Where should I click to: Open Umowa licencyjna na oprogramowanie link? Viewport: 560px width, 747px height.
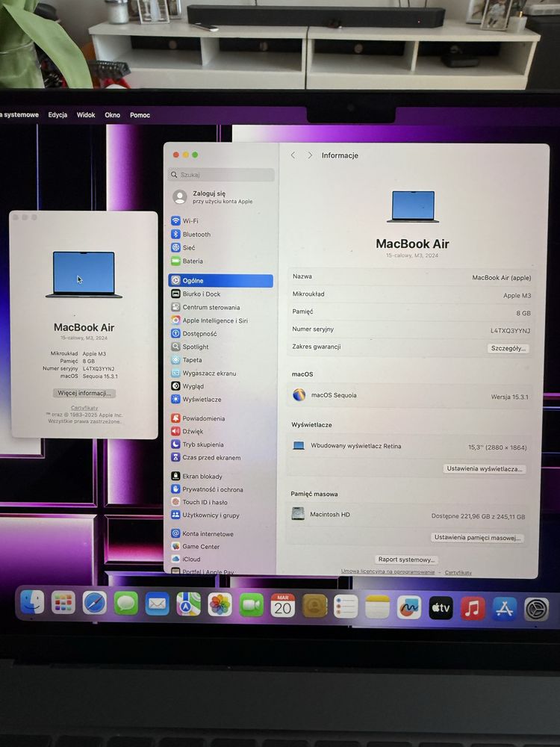coord(388,571)
